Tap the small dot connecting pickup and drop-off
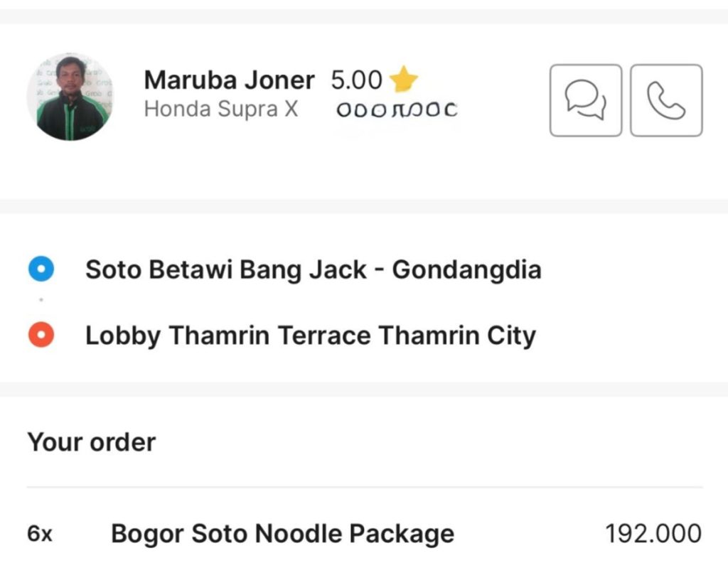 [x=41, y=301]
